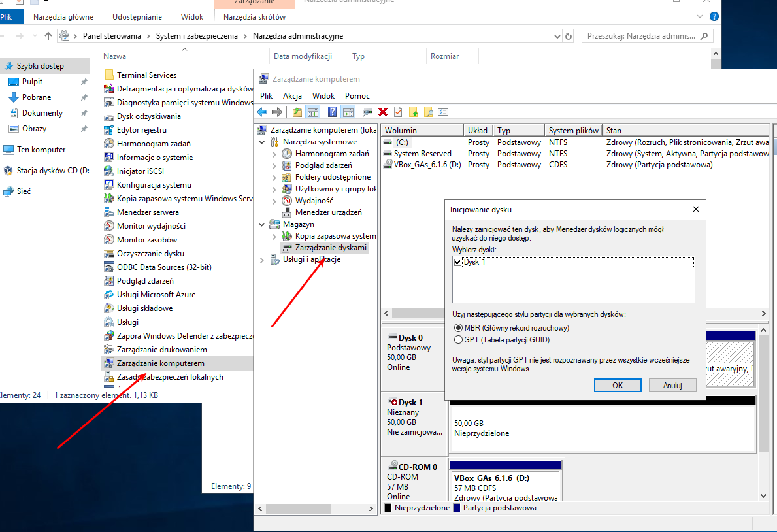Select MBR (Główny rekord rozruchowy) option
The image size is (777, 532).
458,328
